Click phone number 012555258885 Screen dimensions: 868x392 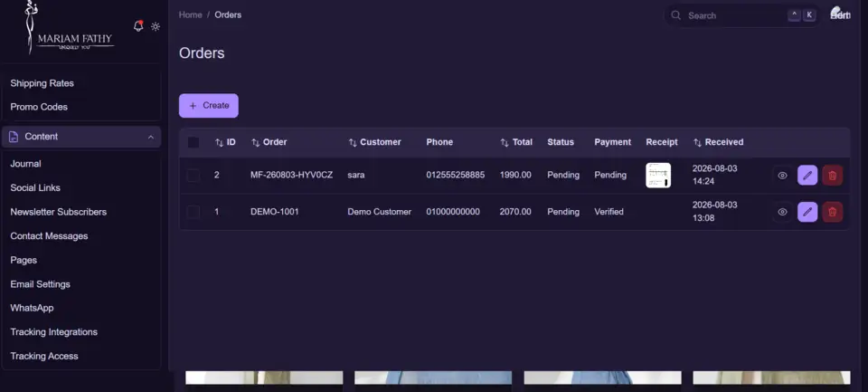coord(456,176)
